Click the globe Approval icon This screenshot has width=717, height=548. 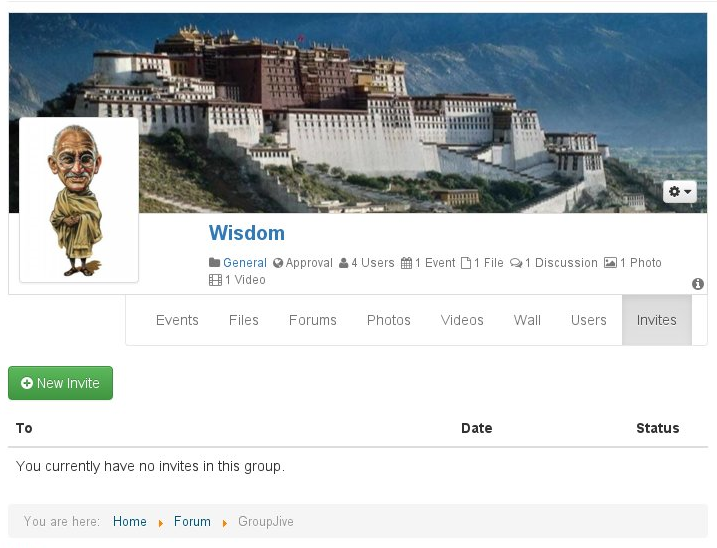click(278, 263)
